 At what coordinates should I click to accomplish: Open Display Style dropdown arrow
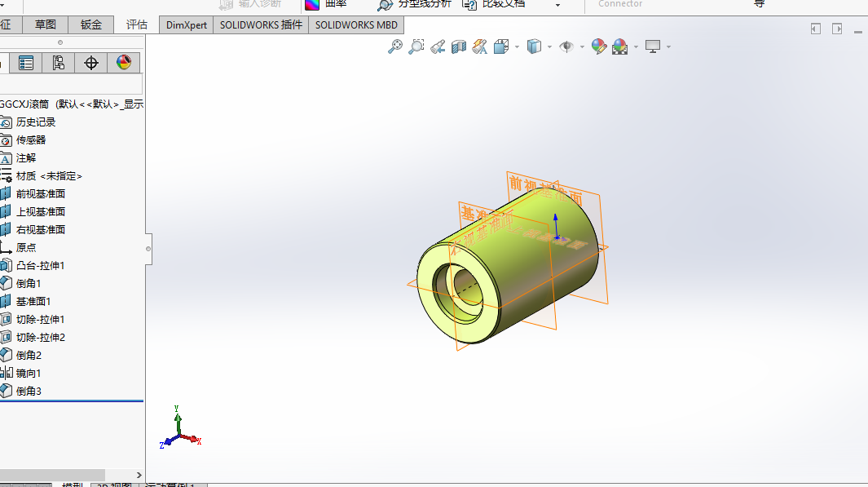pyautogui.click(x=549, y=47)
